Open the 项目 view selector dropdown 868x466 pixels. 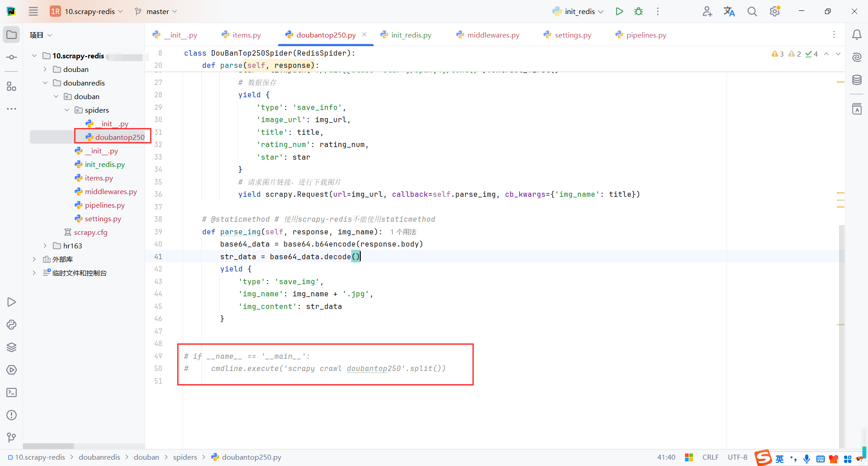pyautogui.click(x=41, y=35)
